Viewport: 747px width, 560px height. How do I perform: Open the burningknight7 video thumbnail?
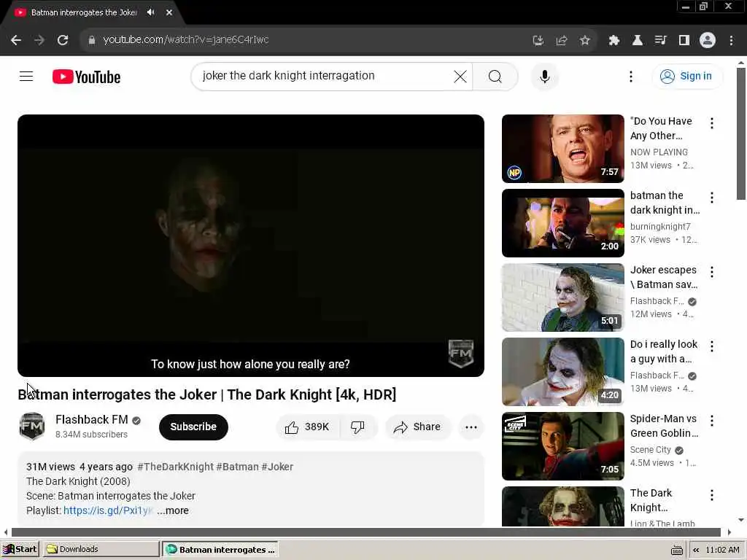coord(562,223)
